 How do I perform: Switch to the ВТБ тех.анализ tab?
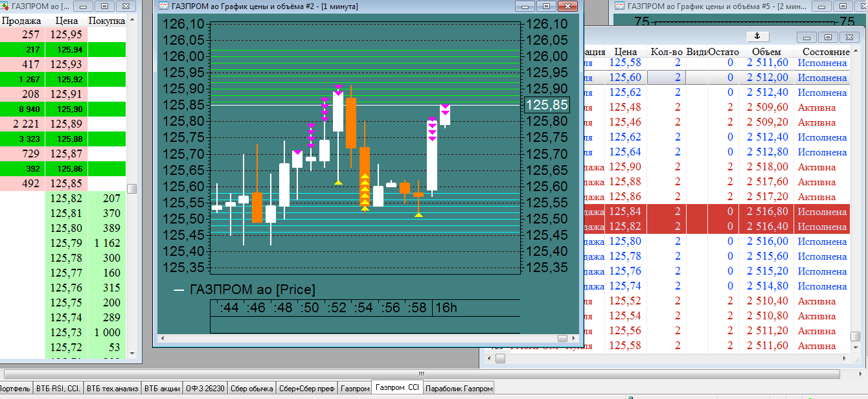(112, 389)
